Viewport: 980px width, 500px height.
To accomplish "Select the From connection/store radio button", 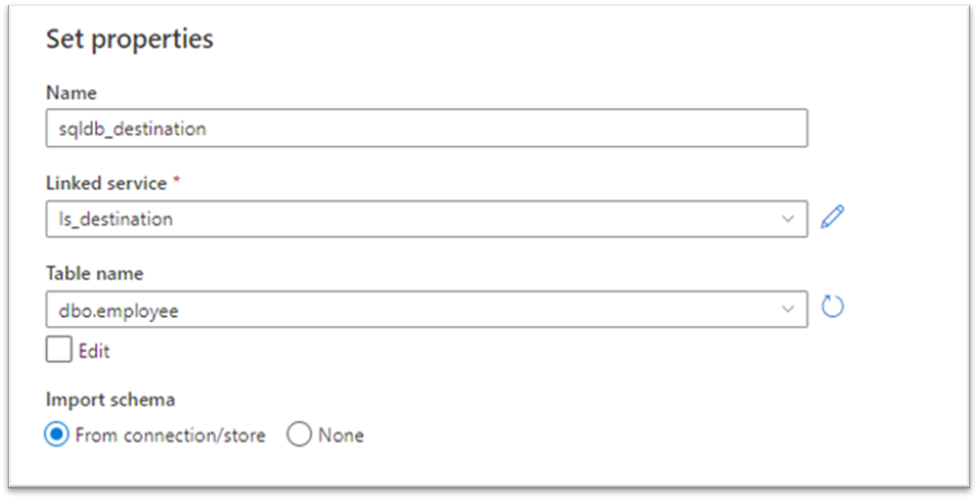I will click(56, 434).
